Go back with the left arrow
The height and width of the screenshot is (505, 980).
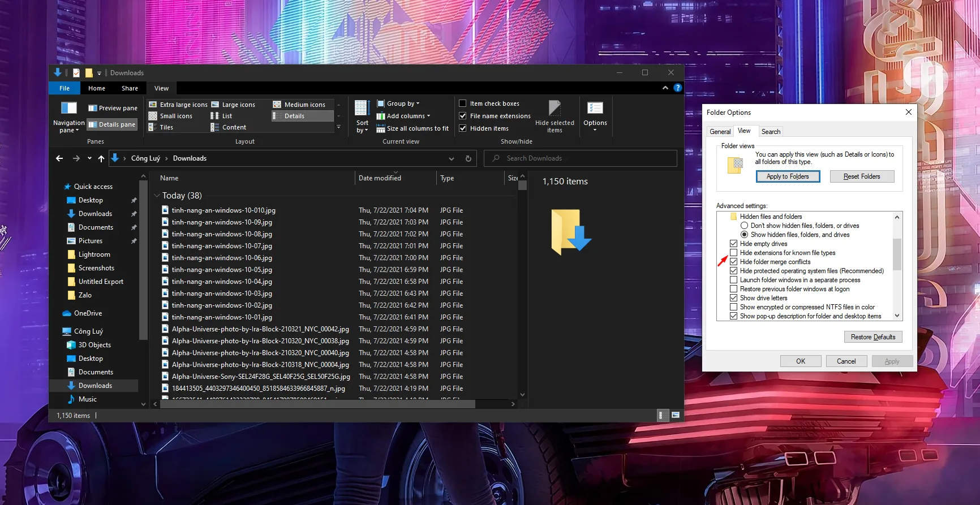pyautogui.click(x=59, y=158)
